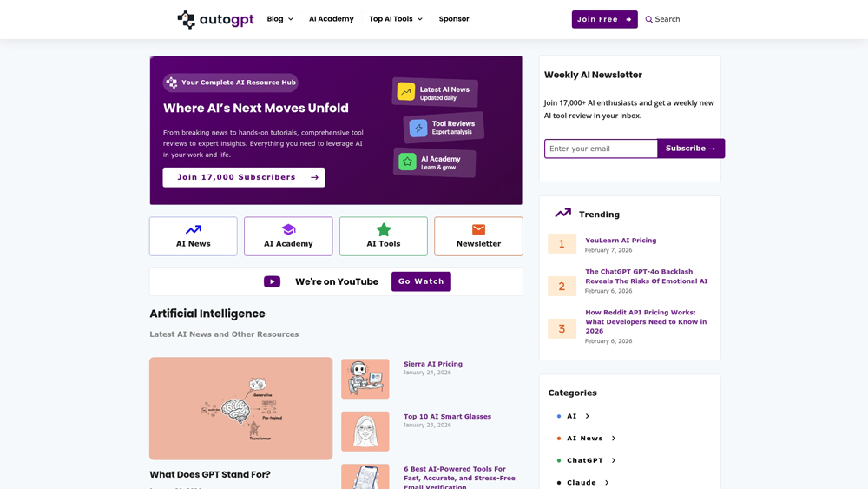The width and height of the screenshot is (868, 489).
Task: Click the graduation cap AI Academy icon
Action: (x=288, y=229)
